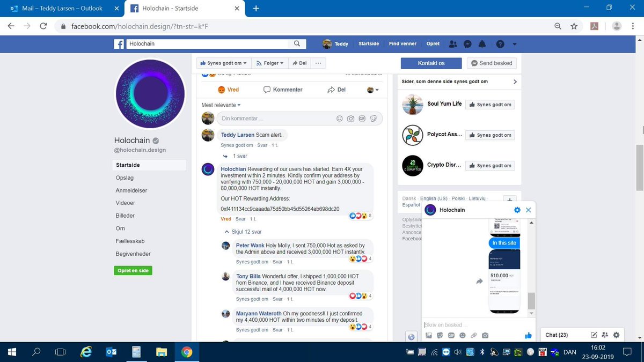Open comment-as profile dropdown next to Del

point(373,90)
